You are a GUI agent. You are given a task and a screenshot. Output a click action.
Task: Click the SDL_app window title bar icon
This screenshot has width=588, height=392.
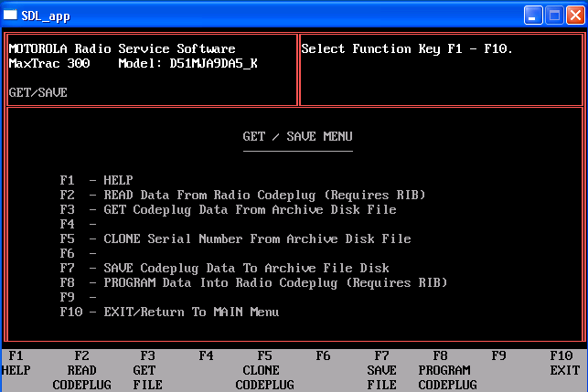click(x=10, y=15)
